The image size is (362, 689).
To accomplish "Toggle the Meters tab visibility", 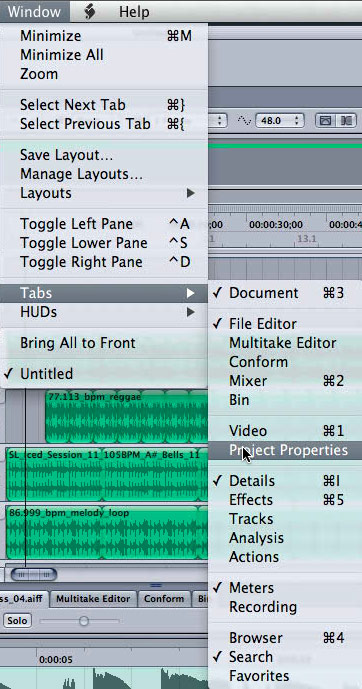I will tap(285, 588).
